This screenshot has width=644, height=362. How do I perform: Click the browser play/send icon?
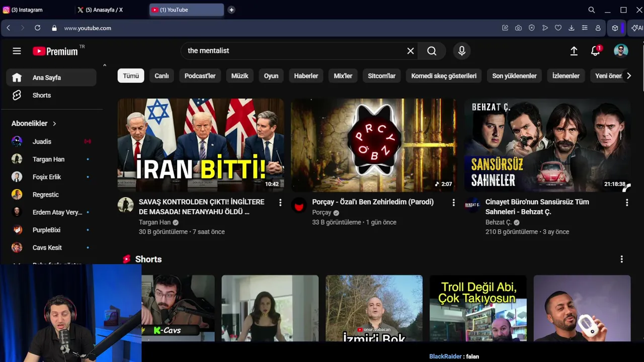545,28
